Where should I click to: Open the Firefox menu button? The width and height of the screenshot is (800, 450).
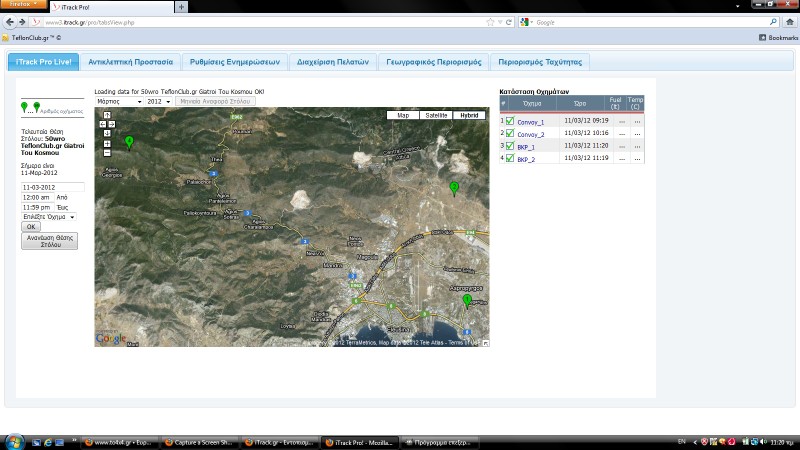[23, 4]
